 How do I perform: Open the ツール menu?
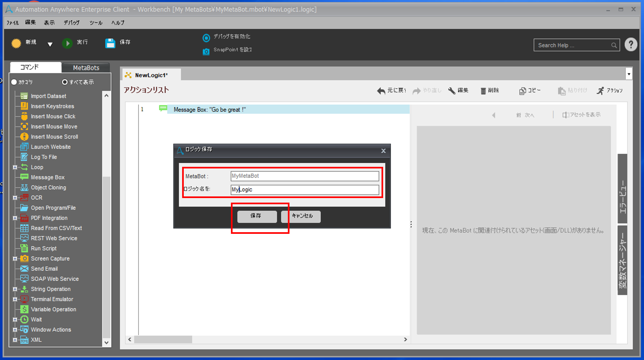click(x=96, y=23)
